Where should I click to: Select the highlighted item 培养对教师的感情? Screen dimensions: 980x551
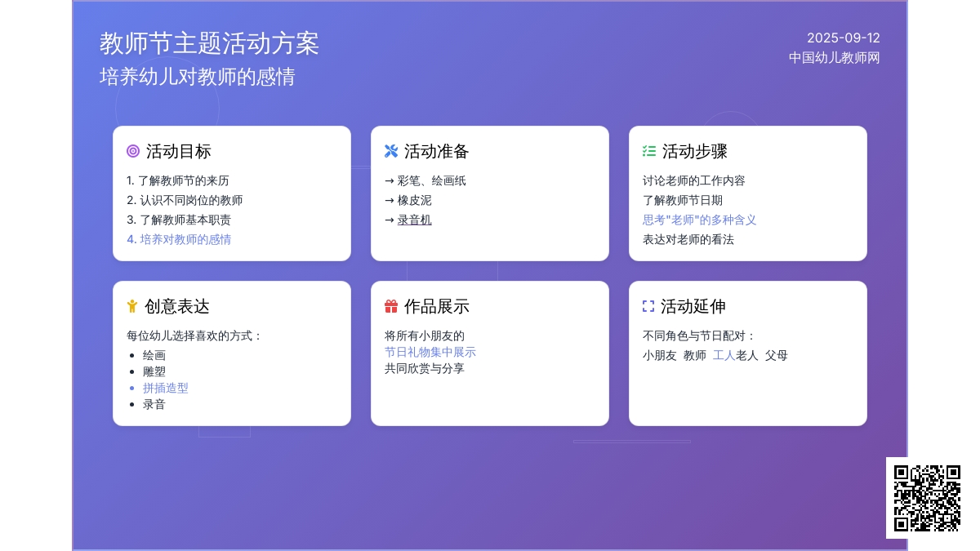(x=179, y=239)
